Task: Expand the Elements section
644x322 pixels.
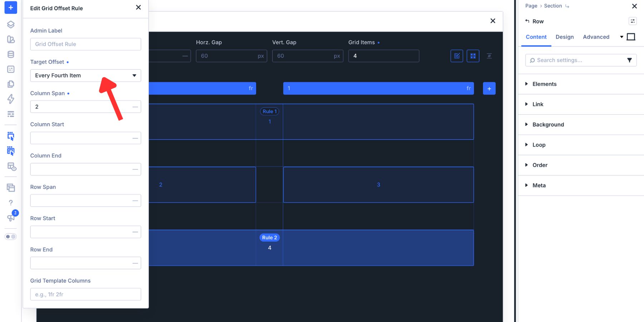Action: (581, 84)
